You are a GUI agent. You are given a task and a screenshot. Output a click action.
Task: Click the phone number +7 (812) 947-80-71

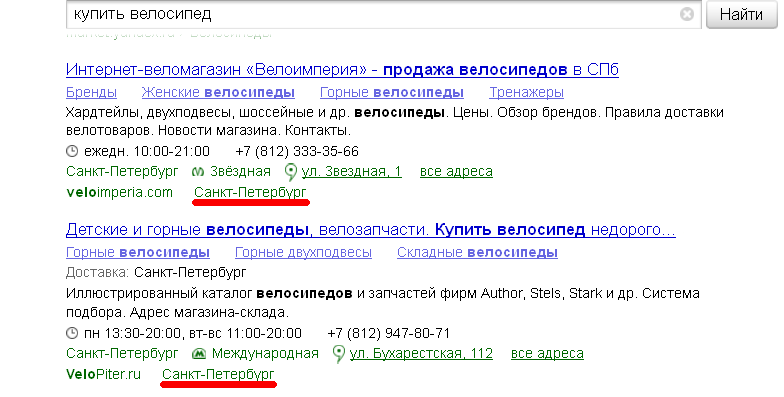coord(388,333)
